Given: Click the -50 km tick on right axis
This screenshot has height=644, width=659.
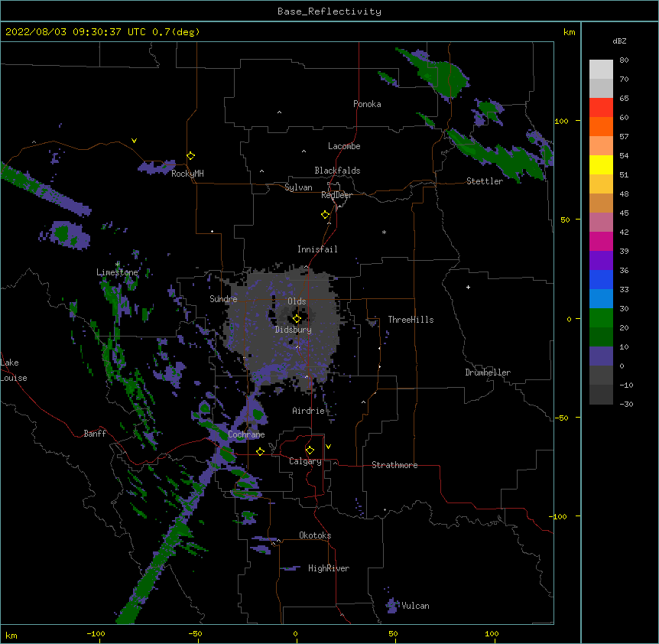Looking at the screenshot, I should pos(561,418).
